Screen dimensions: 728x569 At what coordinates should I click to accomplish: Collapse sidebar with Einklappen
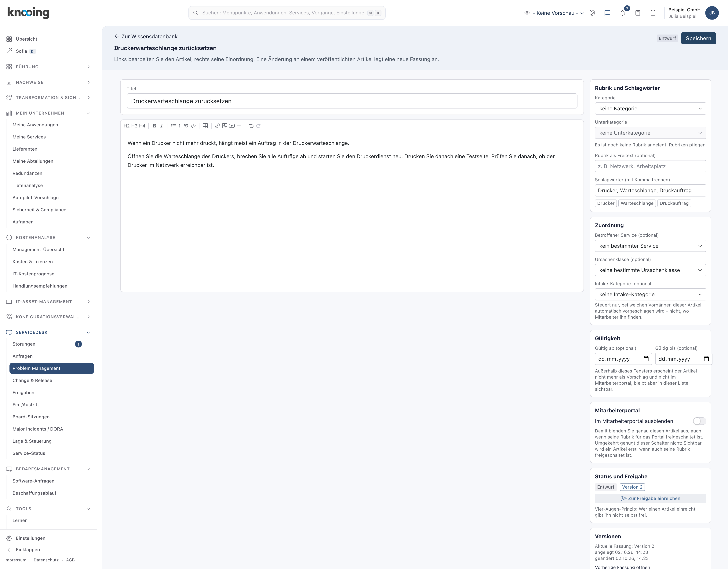(x=28, y=549)
